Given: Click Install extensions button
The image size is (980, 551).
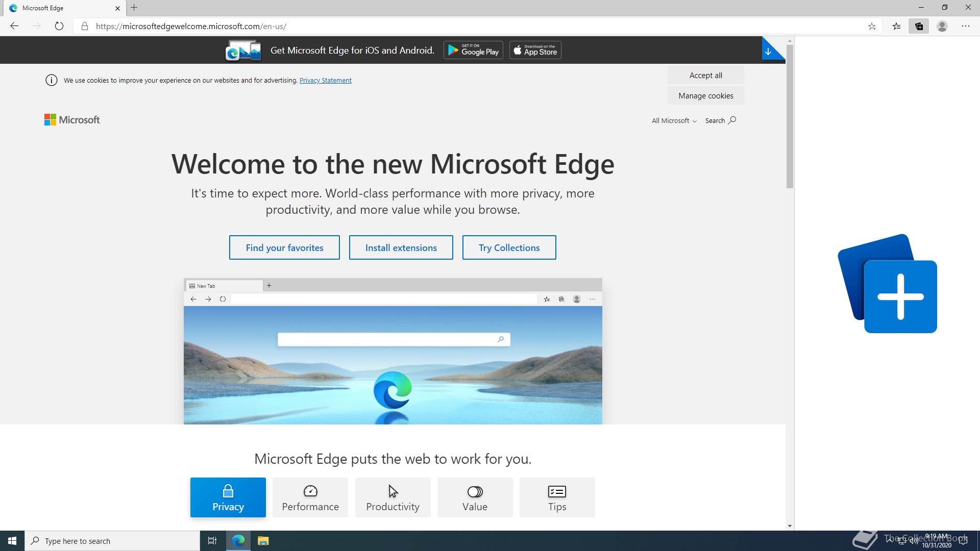Looking at the screenshot, I should point(401,247).
